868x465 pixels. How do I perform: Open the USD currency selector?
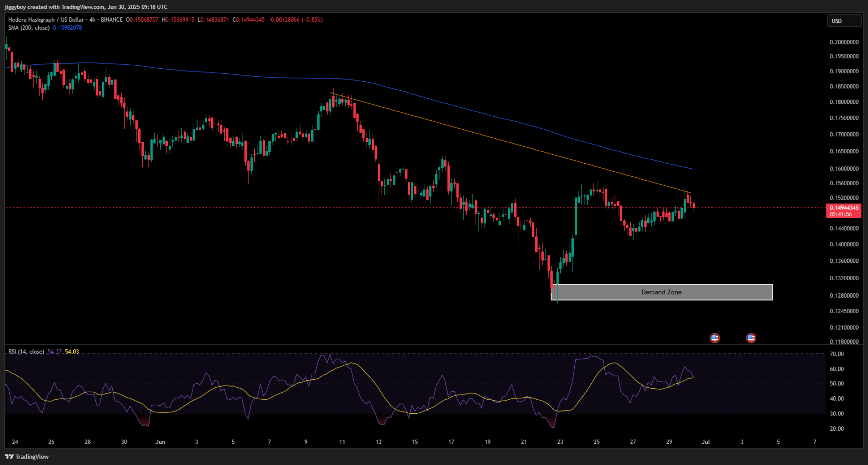[844, 20]
